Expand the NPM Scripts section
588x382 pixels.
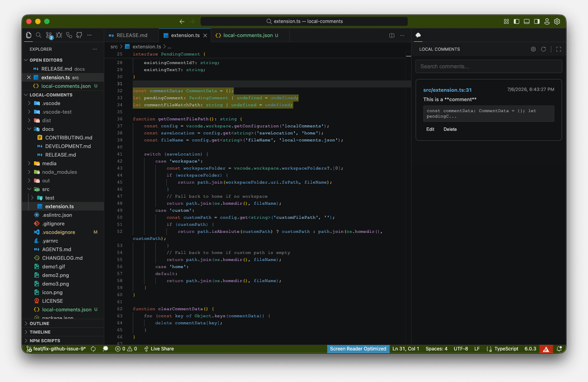tap(63, 340)
